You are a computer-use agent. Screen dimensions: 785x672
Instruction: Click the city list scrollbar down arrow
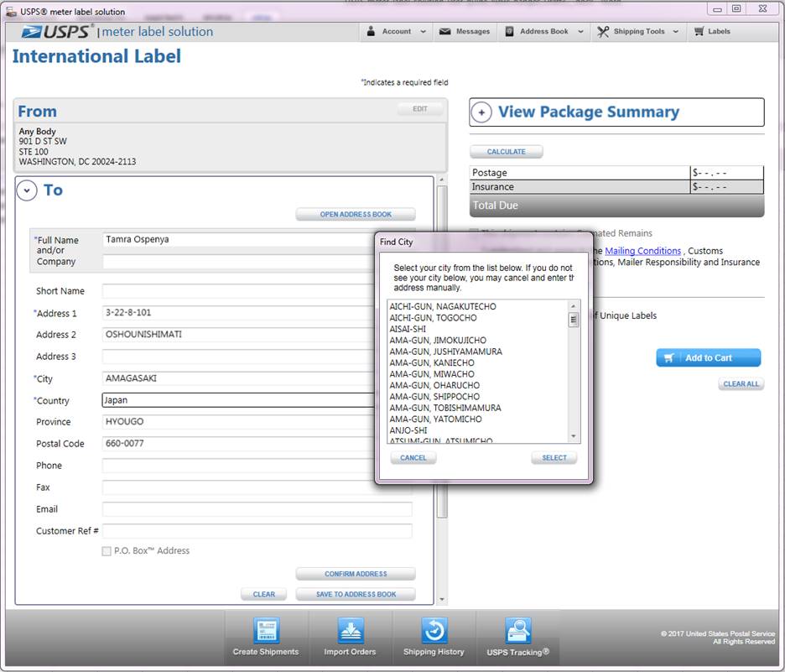tap(574, 436)
